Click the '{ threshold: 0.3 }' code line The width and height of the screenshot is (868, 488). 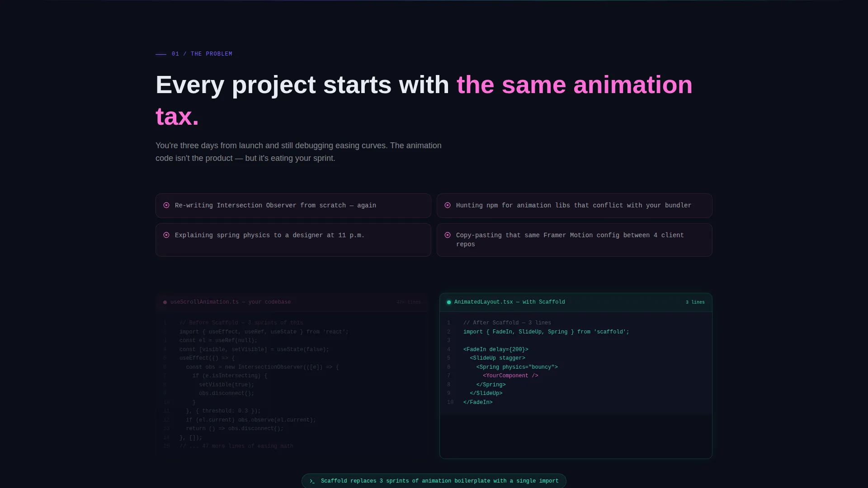coord(223,411)
